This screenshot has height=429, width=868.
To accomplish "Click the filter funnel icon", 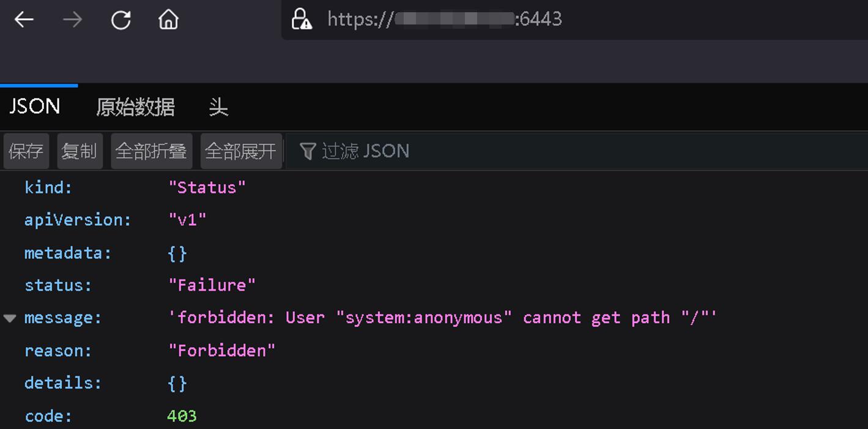I will [x=308, y=151].
